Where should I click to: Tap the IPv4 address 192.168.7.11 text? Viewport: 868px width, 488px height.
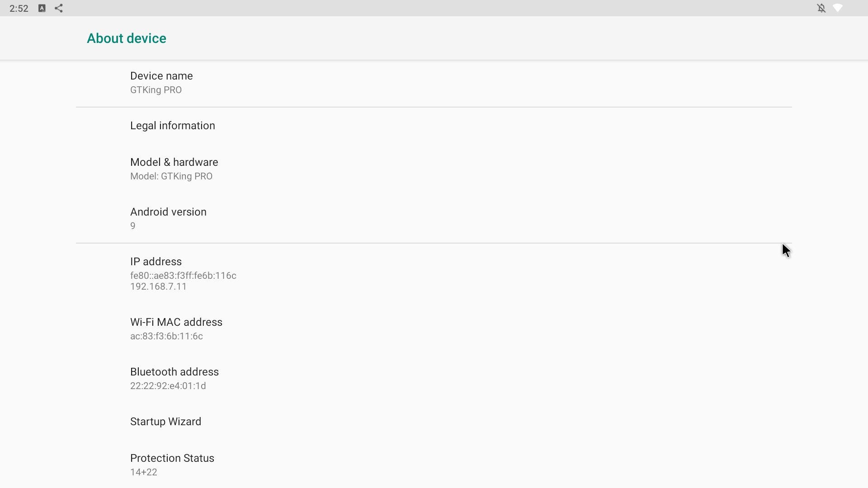click(x=159, y=286)
